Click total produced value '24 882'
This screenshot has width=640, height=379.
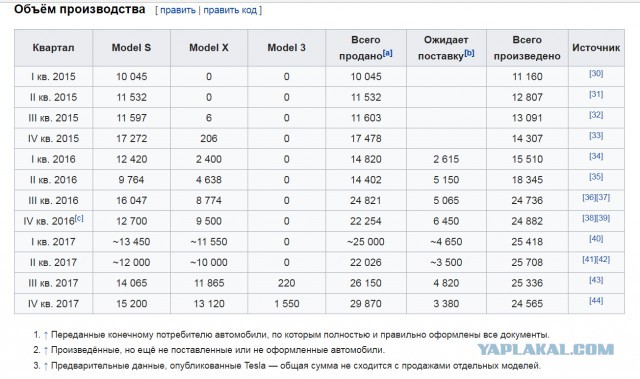(x=527, y=221)
